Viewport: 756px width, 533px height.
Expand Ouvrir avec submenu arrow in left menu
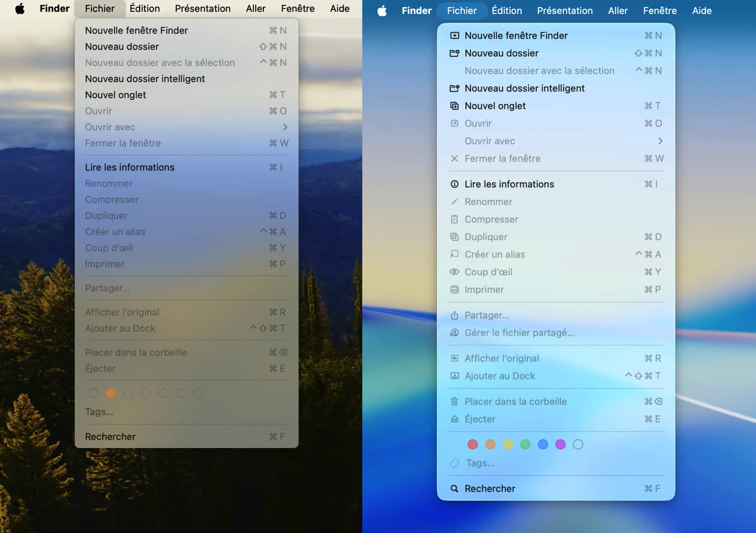285,127
